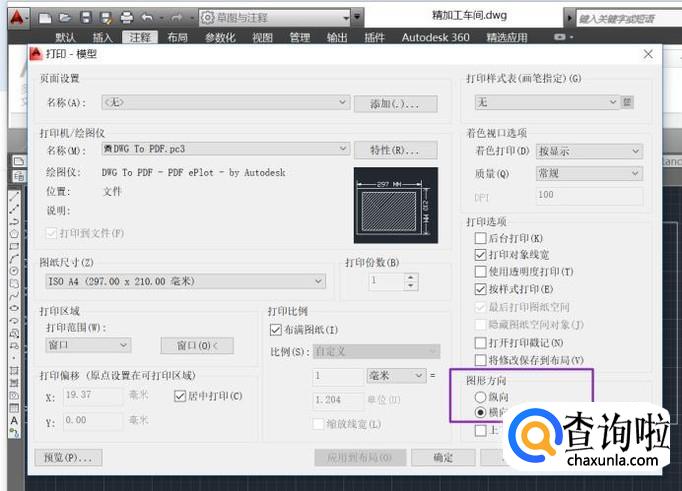Screen dimensions: 682x491
Task: Select the Polyline tool
Action: pyautogui.click(x=14, y=221)
